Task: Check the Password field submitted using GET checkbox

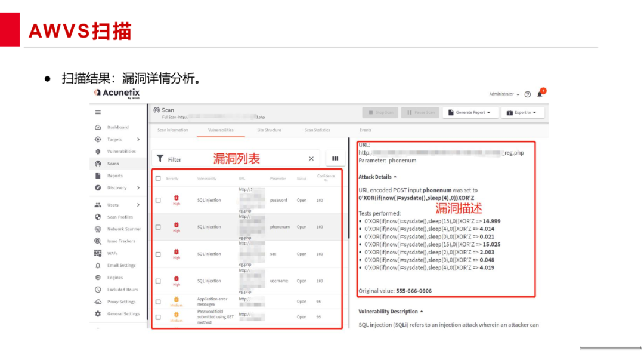Action: (158, 318)
